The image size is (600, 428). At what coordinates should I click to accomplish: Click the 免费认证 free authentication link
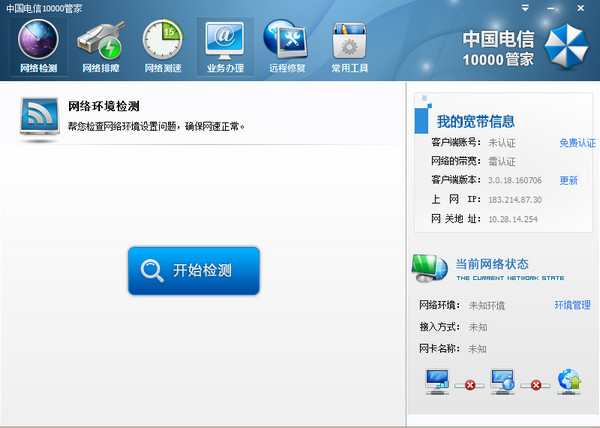coord(577,143)
